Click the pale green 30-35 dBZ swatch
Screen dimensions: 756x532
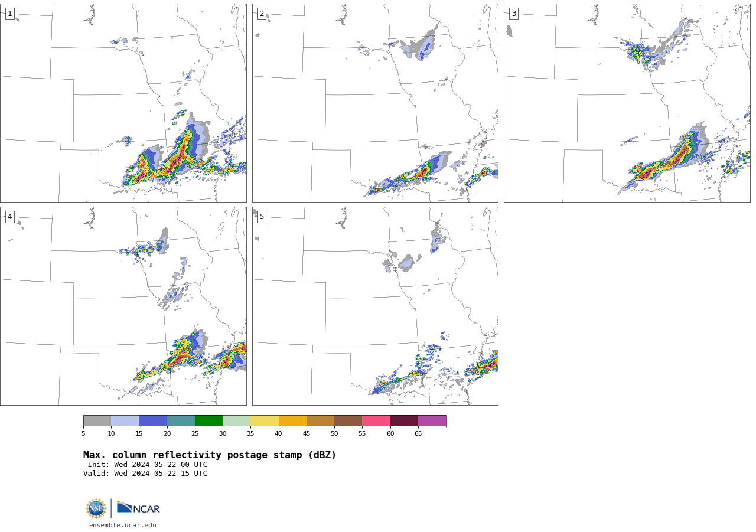pyautogui.click(x=237, y=421)
